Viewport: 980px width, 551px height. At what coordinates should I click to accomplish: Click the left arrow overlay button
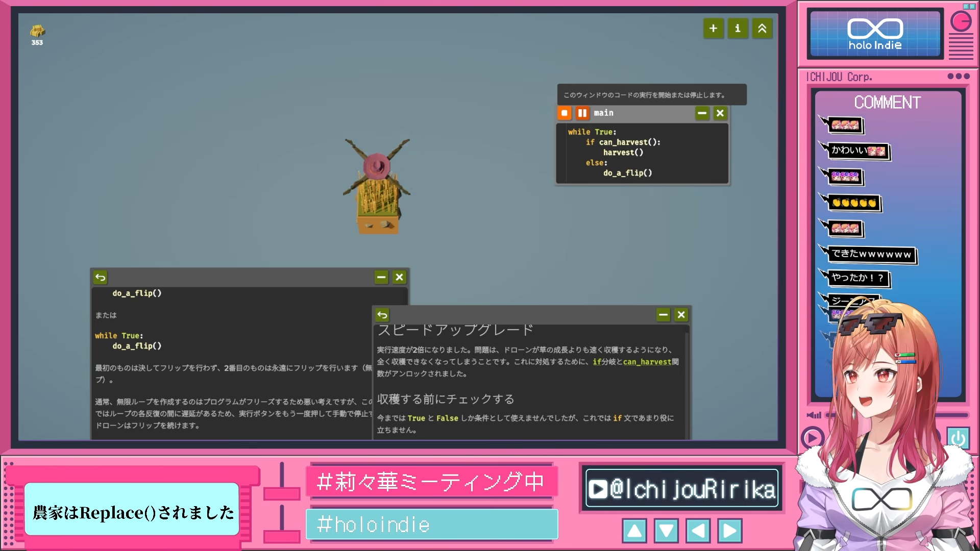pos(698,531)
